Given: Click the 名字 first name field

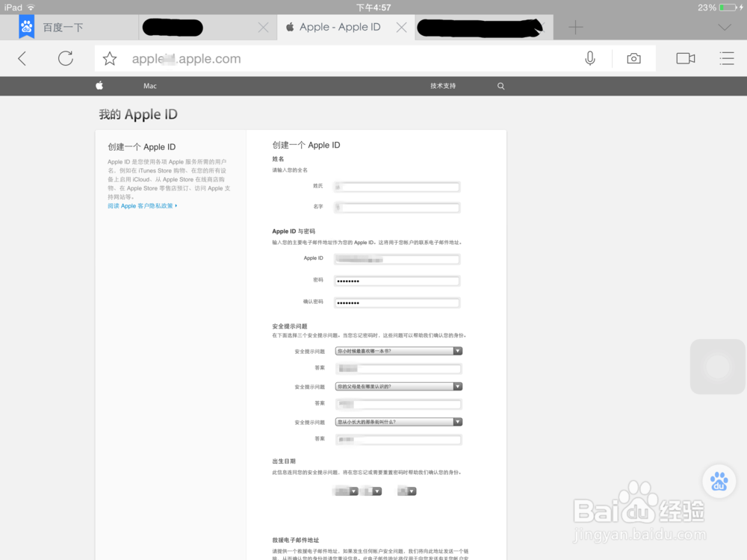Looking at the screenshot, I should 397,208.
